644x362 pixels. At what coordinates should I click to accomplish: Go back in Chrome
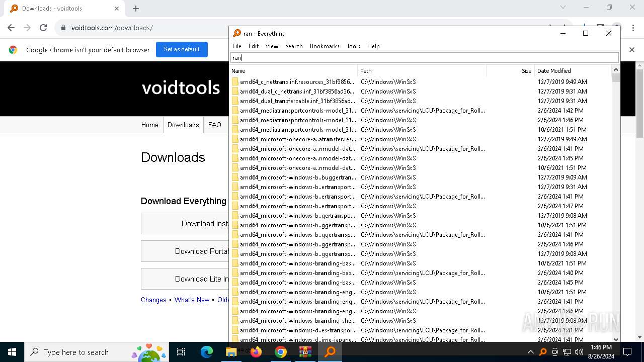[11, 28]
